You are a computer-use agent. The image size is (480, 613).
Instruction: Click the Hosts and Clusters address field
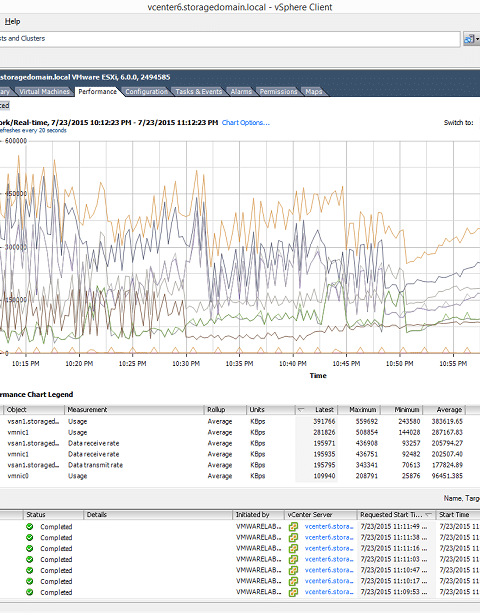click(230, 39)
